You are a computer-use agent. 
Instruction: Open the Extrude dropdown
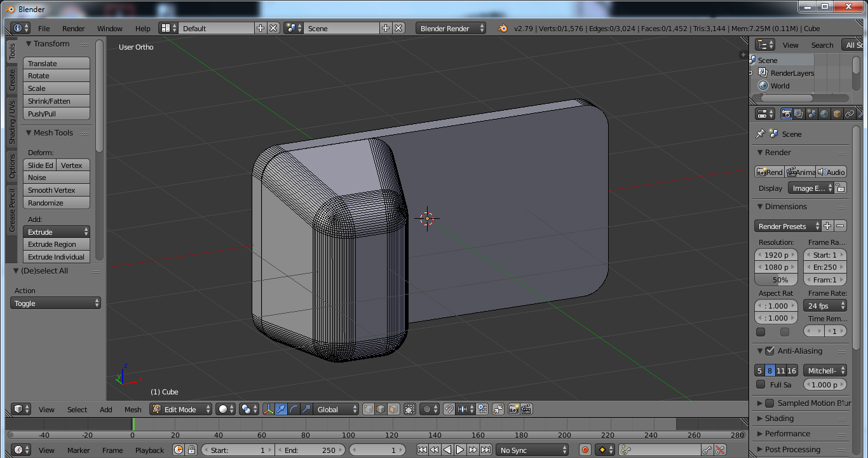(x=57, y=232)
